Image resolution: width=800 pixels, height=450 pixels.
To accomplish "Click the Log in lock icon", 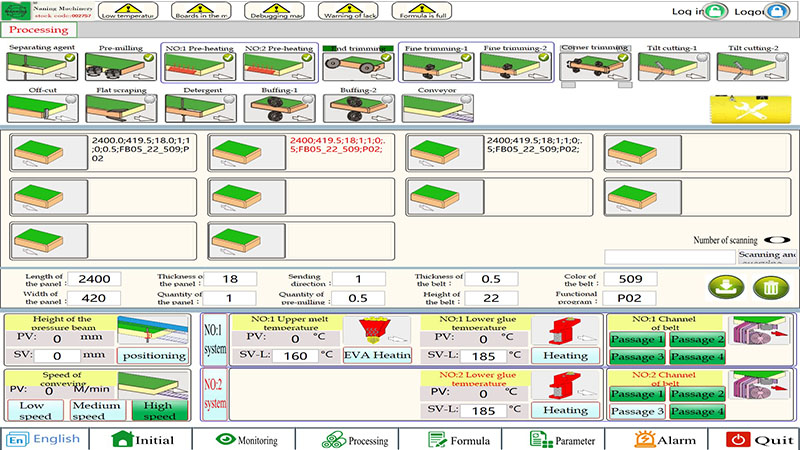I will tap(714, 12).
